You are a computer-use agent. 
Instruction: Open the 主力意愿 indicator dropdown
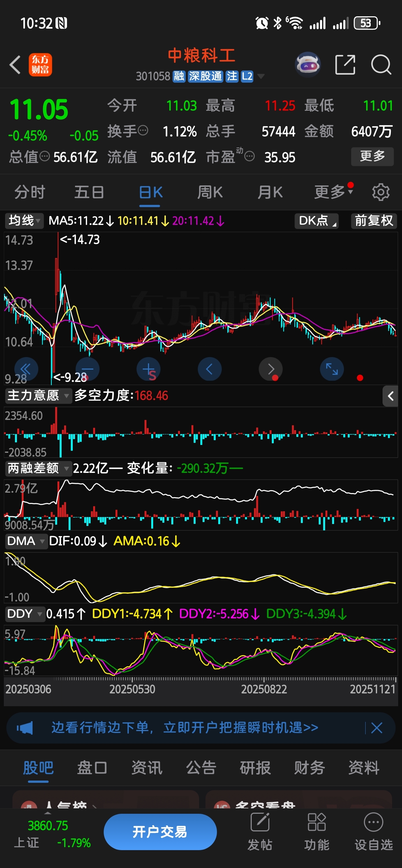[x=38, y=395]
